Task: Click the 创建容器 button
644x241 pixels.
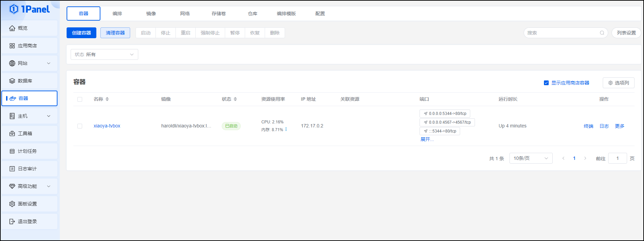Action: point(81,33)
